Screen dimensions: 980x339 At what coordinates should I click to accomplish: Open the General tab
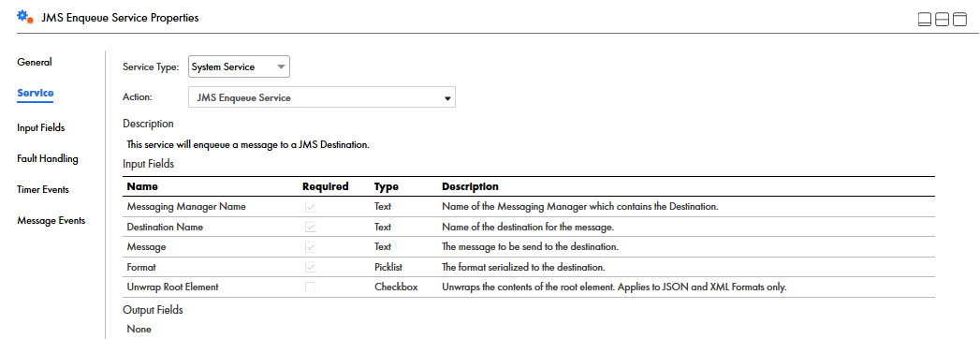tap(35, 62)
